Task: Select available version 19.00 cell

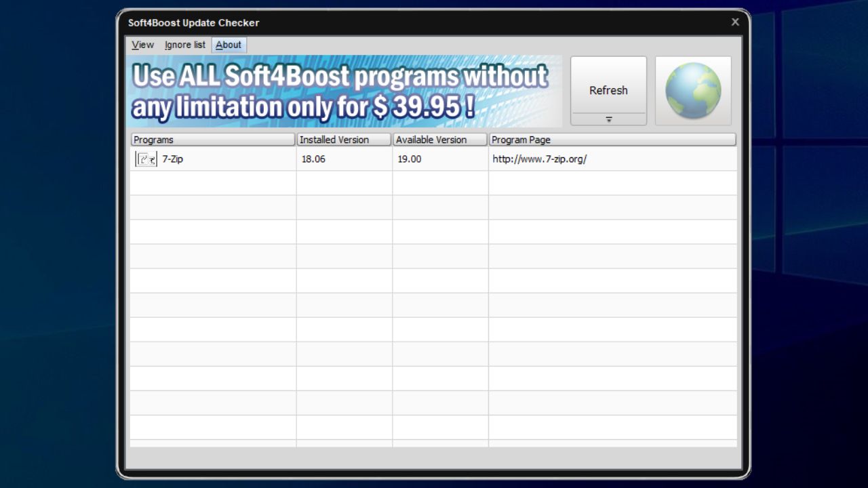Action: [x=440, y=159]
